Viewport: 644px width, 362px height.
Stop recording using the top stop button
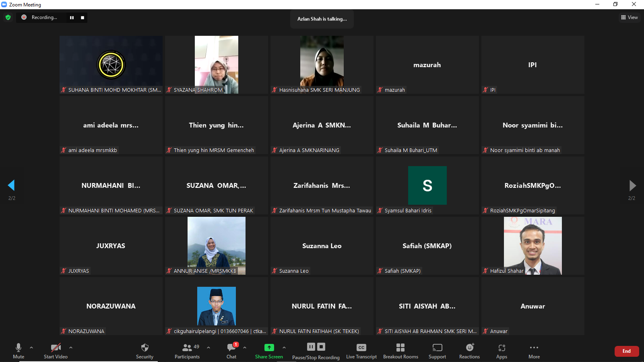pyautogui.click(x=83, y=18)
